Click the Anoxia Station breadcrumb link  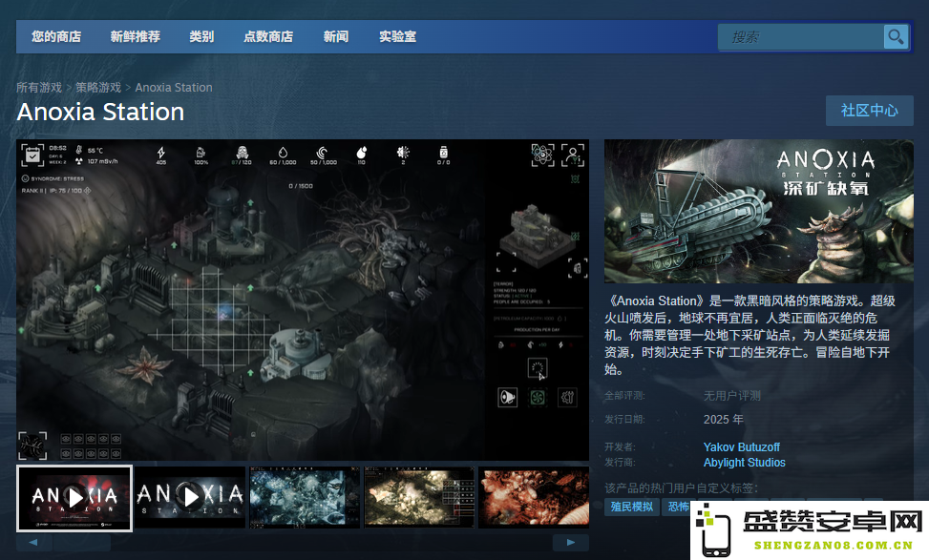tap(174, 88)
